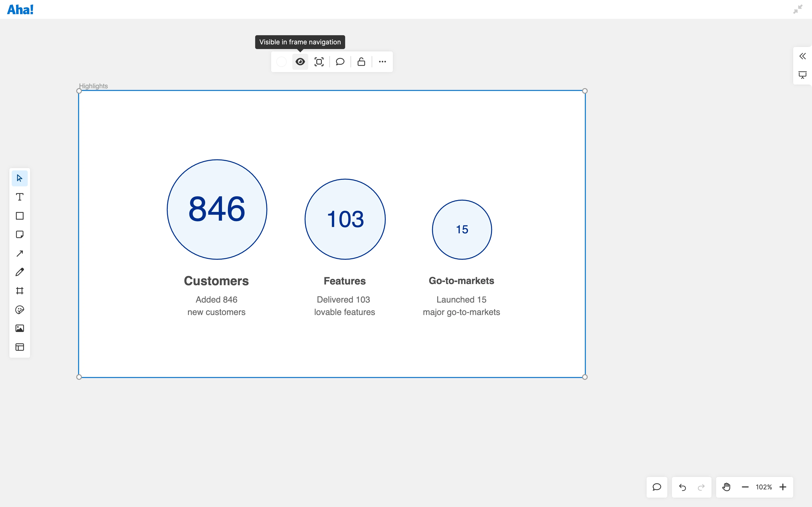Rename the Highlights frame label
Screen dimensions: 812x507
coord(93,86)
